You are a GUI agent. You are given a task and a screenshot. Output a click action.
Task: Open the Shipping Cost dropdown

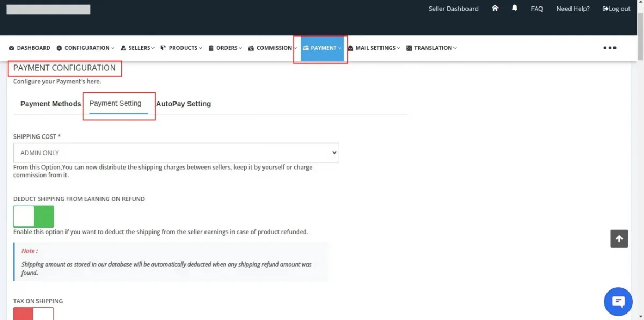coord(176,152)
